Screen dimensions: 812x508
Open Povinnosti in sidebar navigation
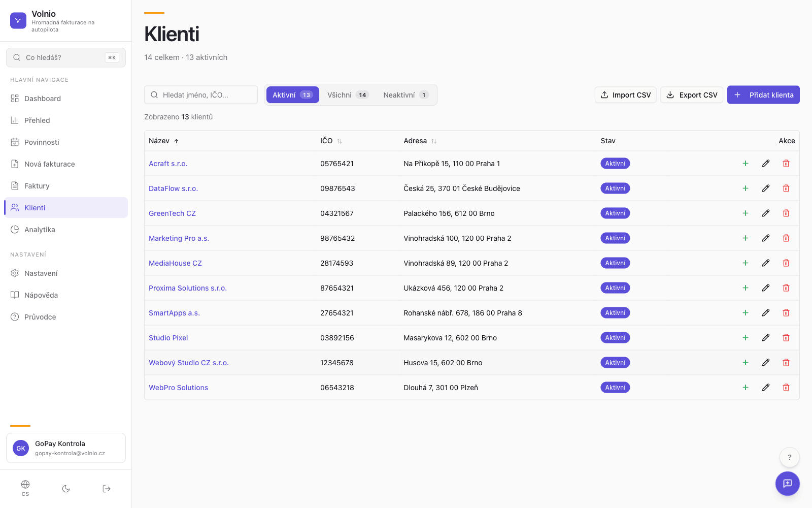(66, 142)
